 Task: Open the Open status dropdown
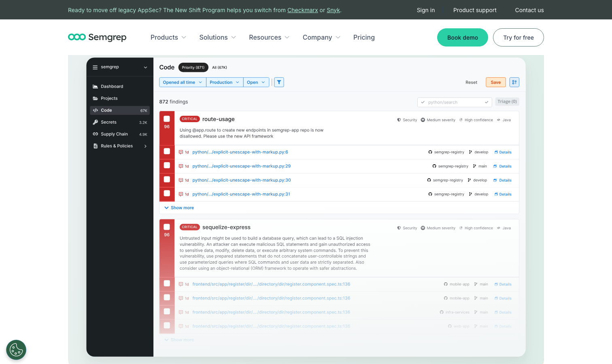(256, 82)
